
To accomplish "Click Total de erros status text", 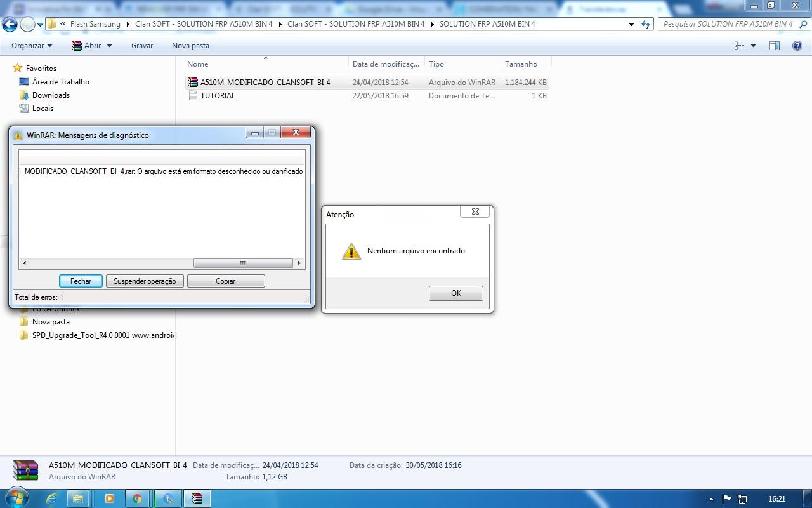I will 39,297.
